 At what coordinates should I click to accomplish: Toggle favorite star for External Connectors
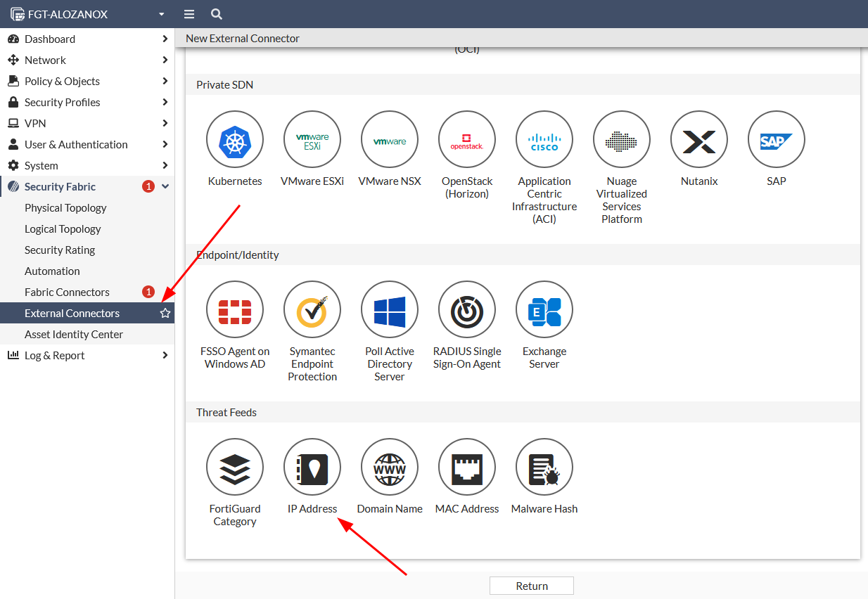tap(165, 314)
